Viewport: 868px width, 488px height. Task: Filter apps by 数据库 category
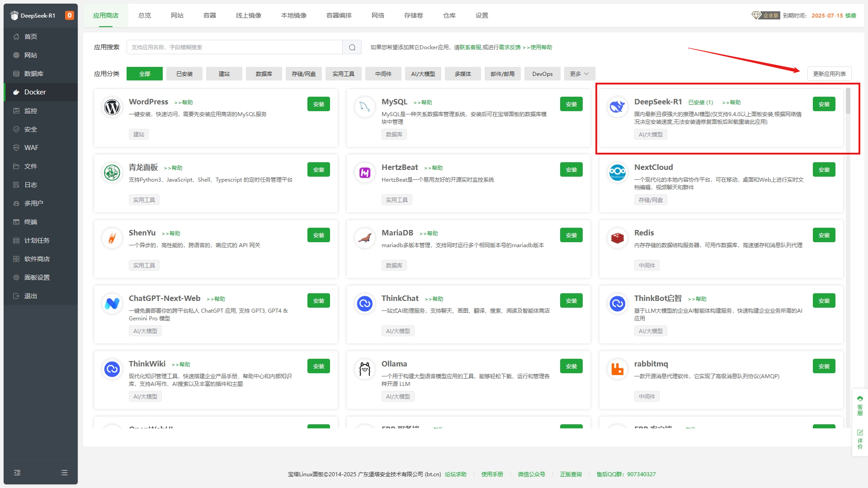point(264,74)
